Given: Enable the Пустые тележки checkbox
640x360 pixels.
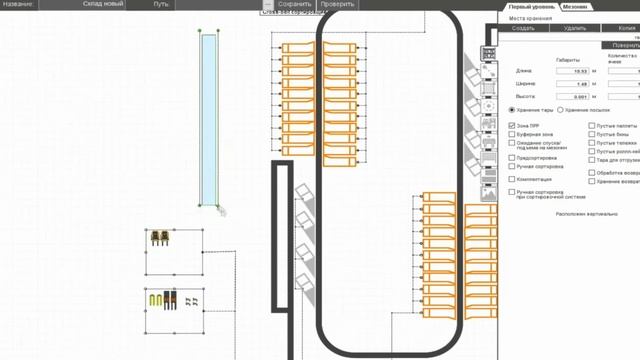Looking at the screenshot, I should (x=592, y=143).
